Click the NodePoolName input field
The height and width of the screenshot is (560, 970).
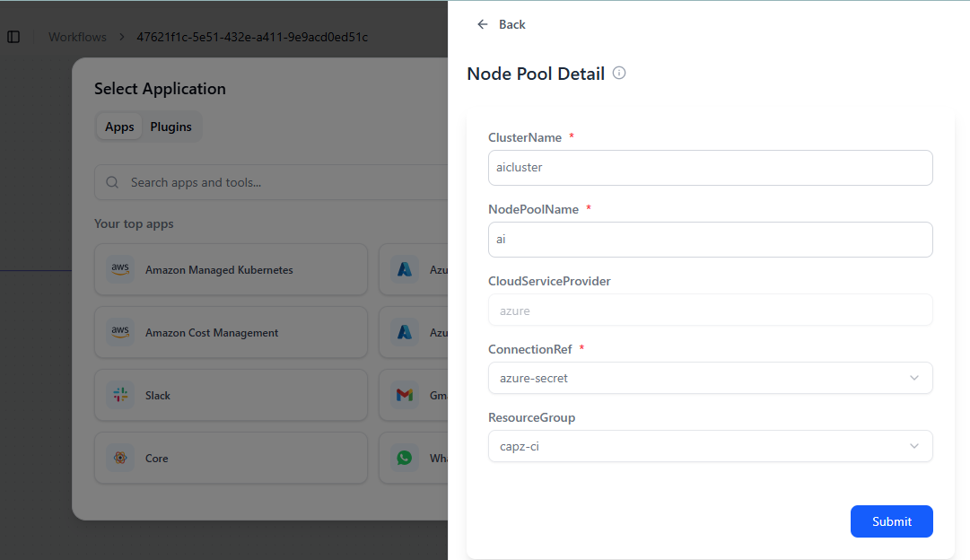click(x=709, y=240)
